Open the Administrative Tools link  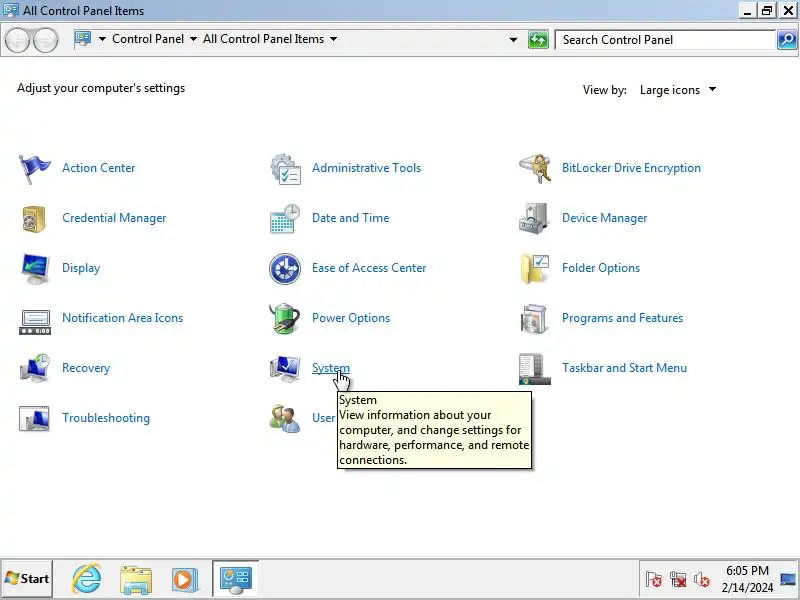(x=366, y=168)
